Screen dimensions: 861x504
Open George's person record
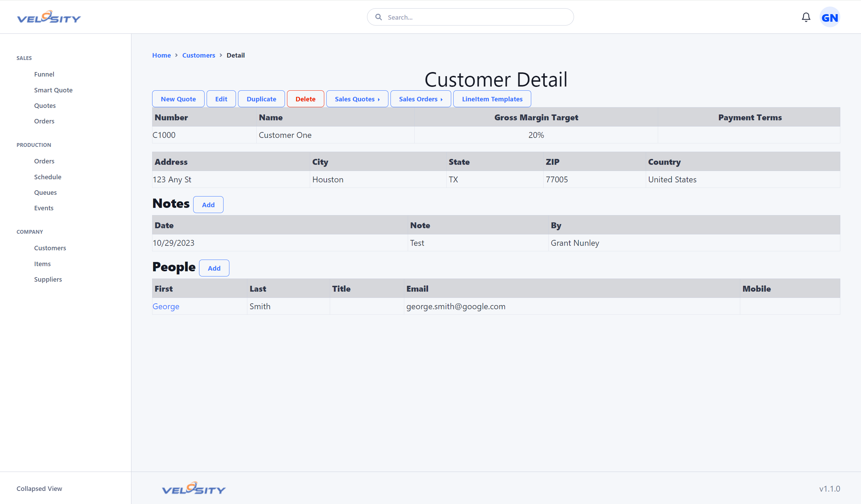point(166,306)
